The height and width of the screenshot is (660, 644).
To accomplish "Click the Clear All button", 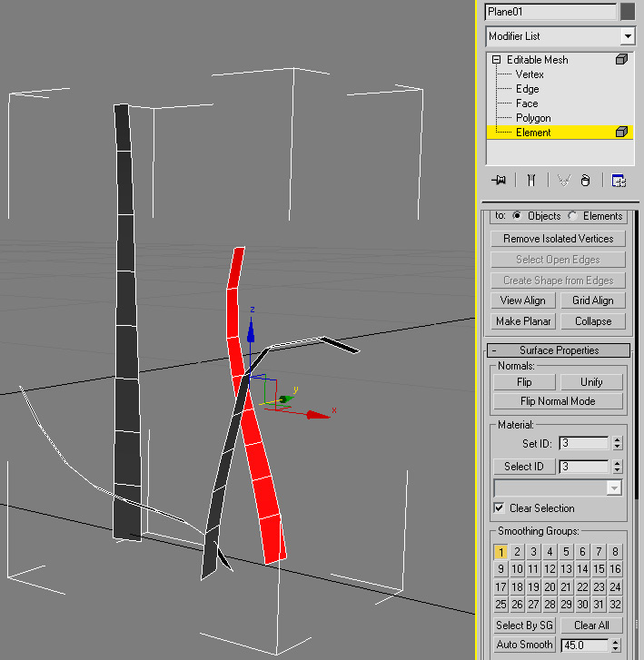I will point(591,626).
